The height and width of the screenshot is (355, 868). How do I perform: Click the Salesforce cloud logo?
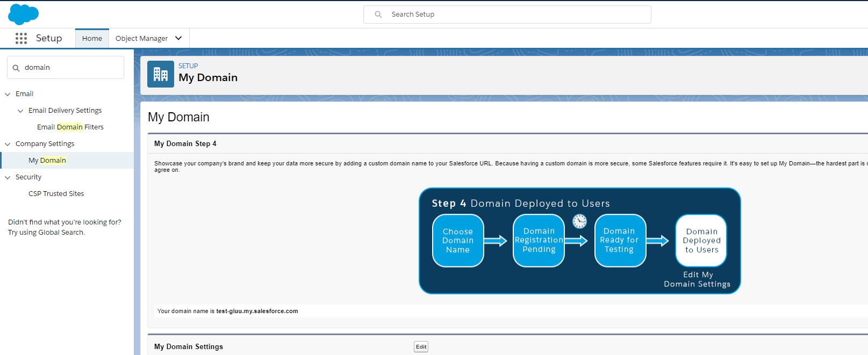23,14
